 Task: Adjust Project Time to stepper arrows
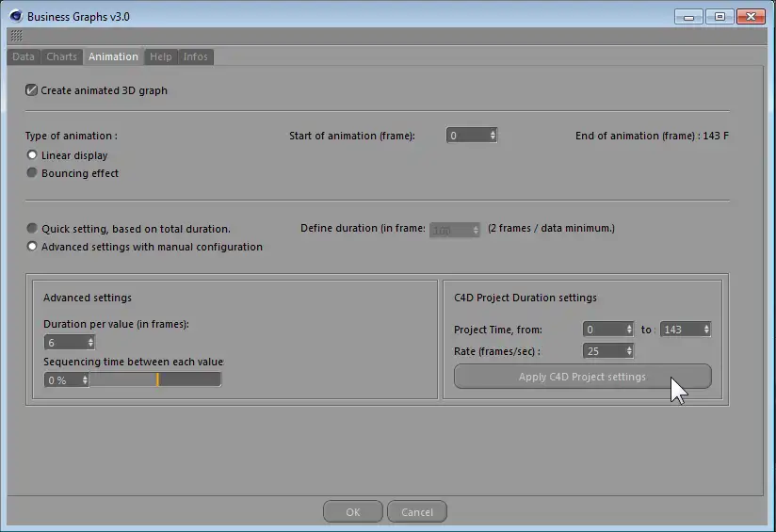click(706, 330)
